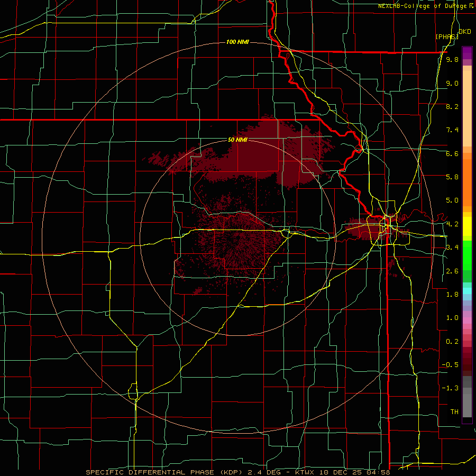Click the "[PHAS]" scale header label
The width and height of the screenshot is (476, 476).
point(447,36)
